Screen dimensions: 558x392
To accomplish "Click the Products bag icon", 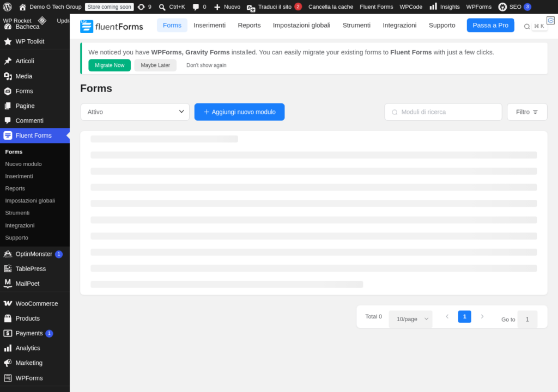I will [8, 318].
